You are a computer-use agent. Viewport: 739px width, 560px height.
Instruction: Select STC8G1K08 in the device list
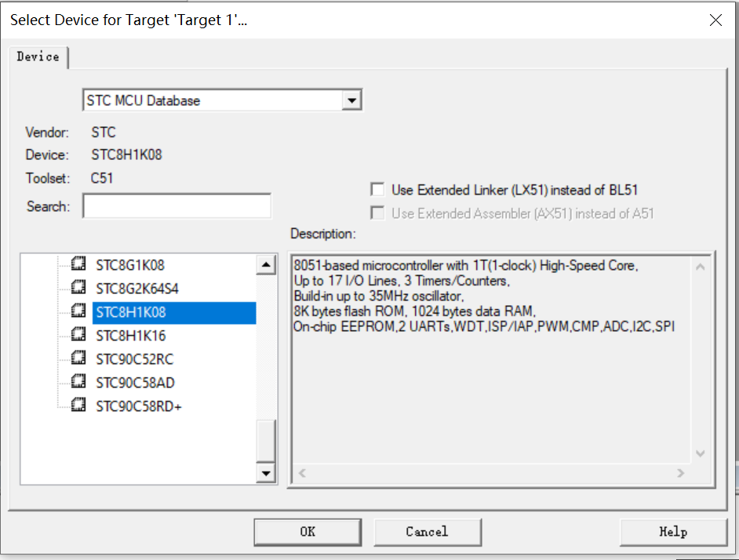pos(130,265)
